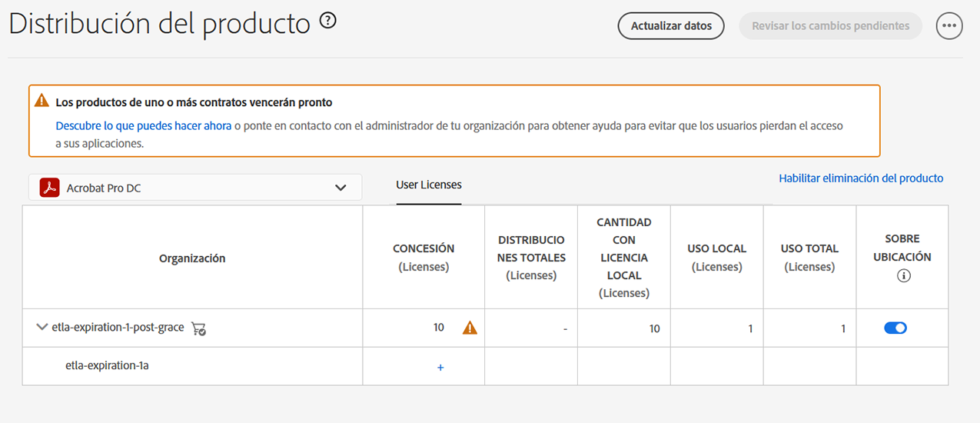This screenshot has height=423, width=980.
Task: Open the Habilitar eliminación del producto link
Action: (861, 178)
